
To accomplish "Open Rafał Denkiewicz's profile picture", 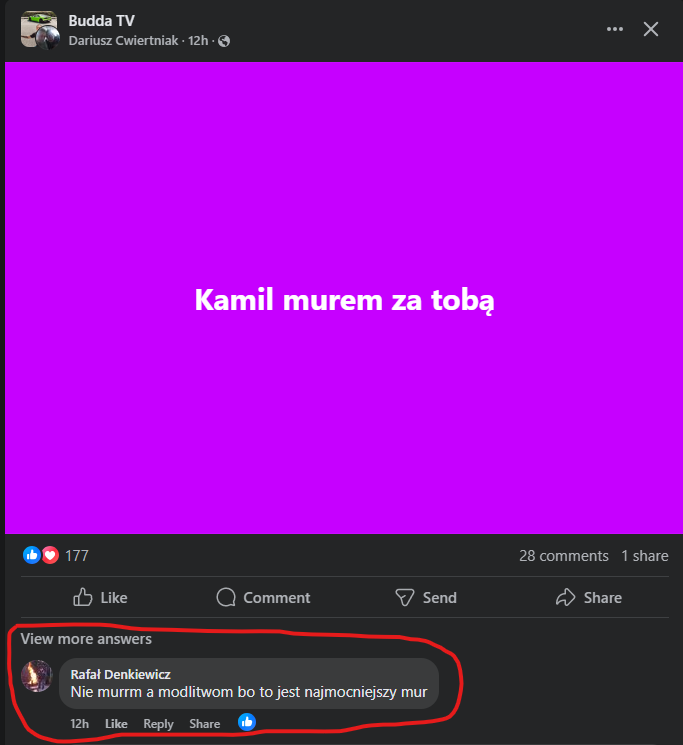I will tap(37, 677).
